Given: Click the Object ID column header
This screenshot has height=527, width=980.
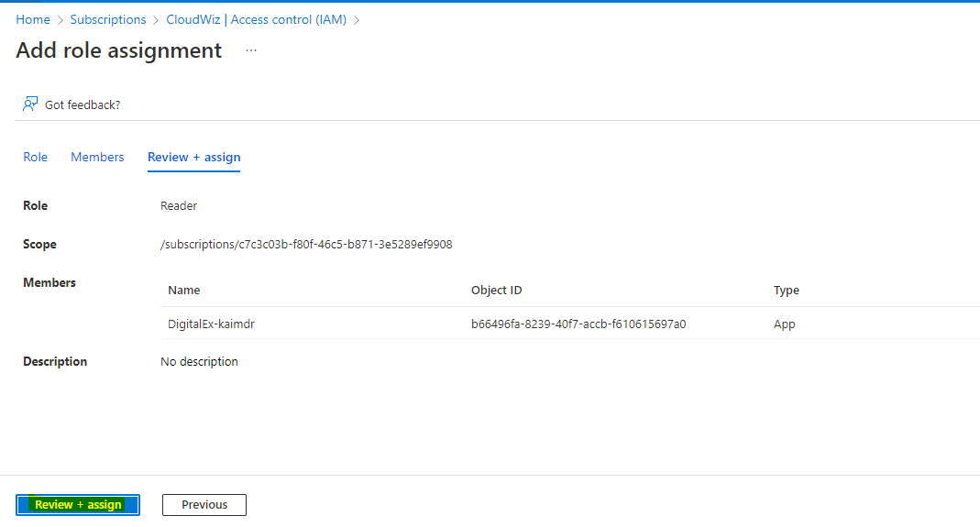Looking at the screenshot, I should pyautogui.click(x=496, y=290).
